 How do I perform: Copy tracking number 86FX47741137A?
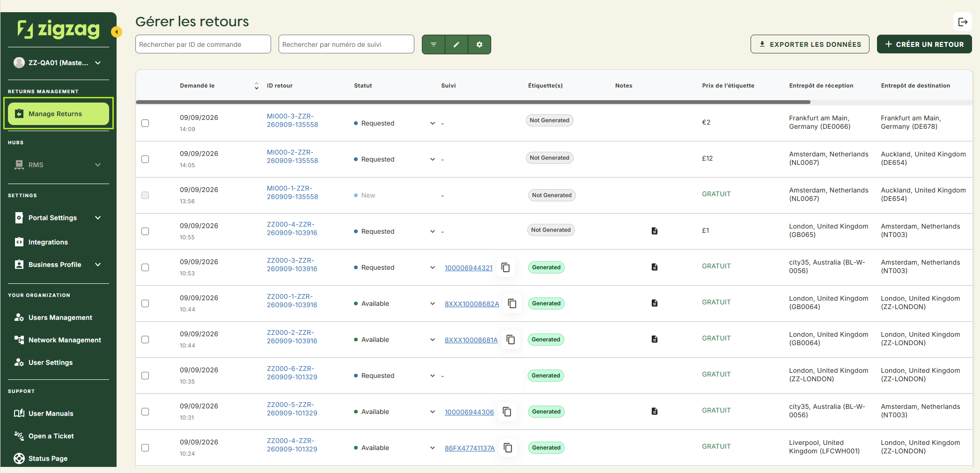click(508, 448)
